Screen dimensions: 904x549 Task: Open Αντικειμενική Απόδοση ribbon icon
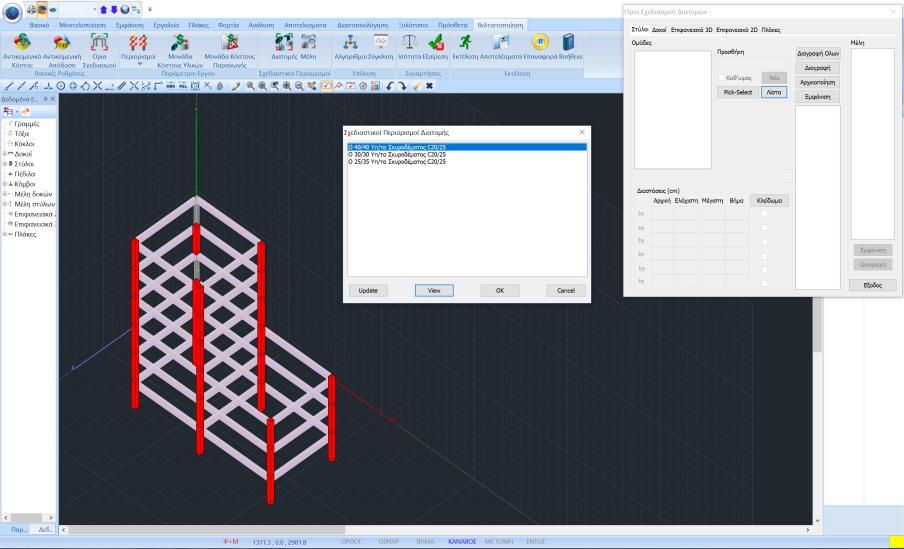[62, 43]
